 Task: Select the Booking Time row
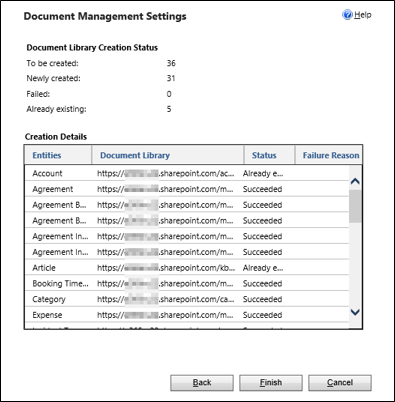187,283
